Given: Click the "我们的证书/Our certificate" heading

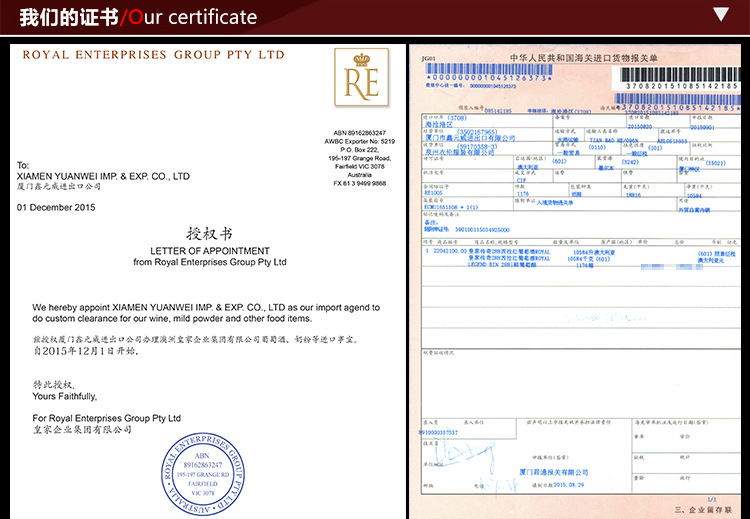Looking at the screenshot, I should 138,17.
